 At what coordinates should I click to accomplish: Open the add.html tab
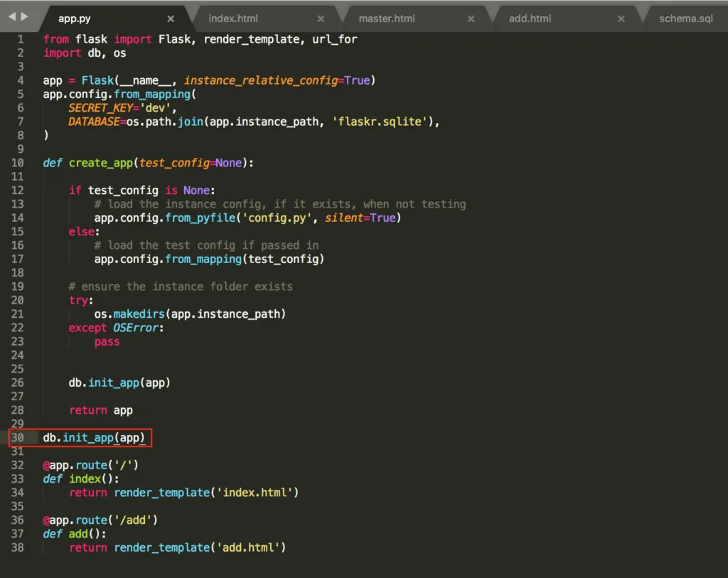(x=530, y=18)
